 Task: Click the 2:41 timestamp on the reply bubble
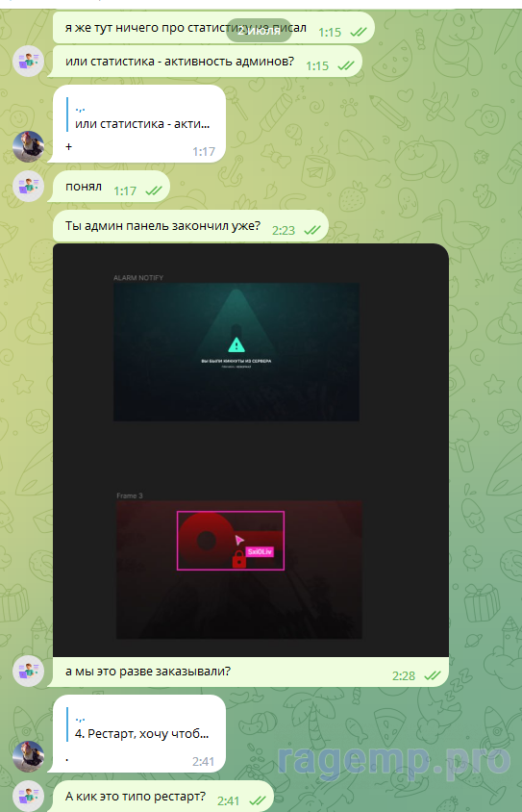click(x=203, y=762)
